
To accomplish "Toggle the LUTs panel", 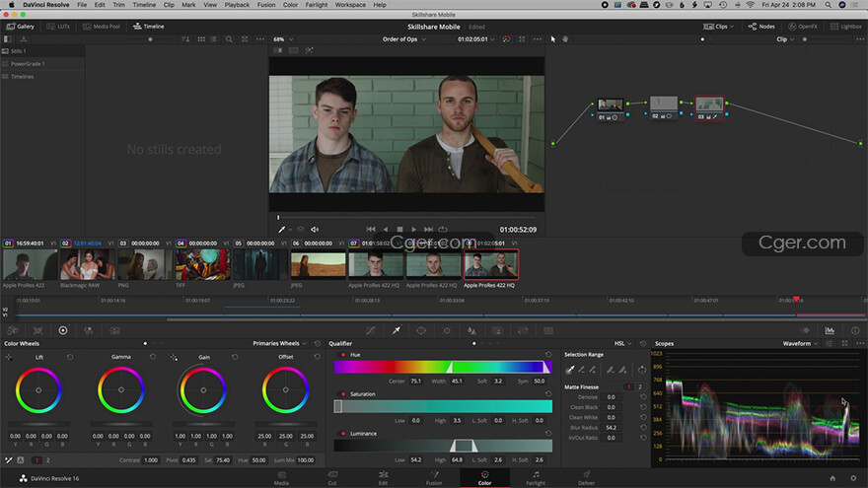I will (58, 26).
